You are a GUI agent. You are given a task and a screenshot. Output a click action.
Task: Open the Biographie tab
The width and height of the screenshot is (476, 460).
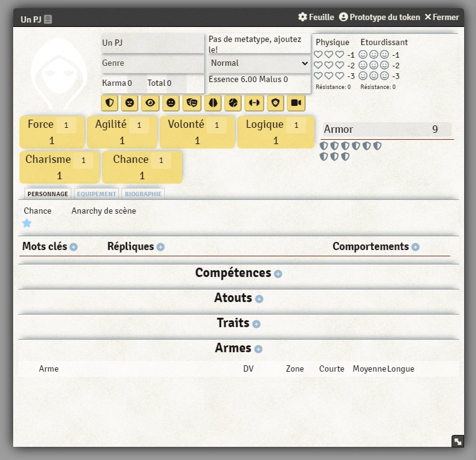pos(143,194)
